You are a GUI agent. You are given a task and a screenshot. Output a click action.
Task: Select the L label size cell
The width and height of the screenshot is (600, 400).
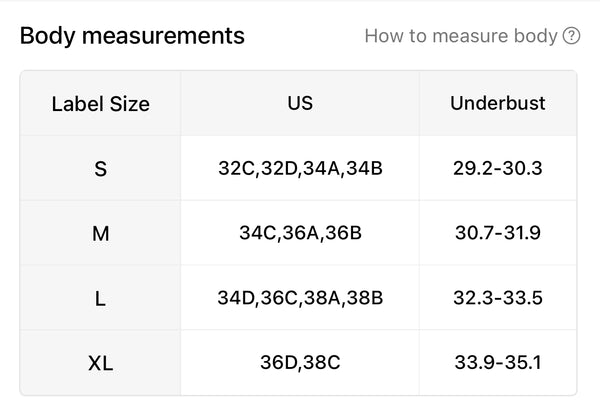101,298
